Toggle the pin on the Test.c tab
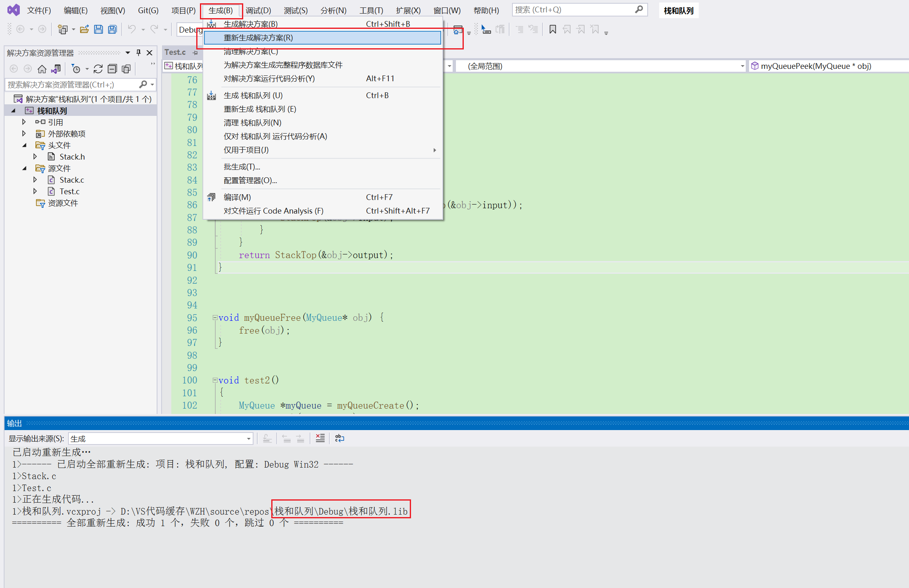909x588 pixels. [195, 52]
